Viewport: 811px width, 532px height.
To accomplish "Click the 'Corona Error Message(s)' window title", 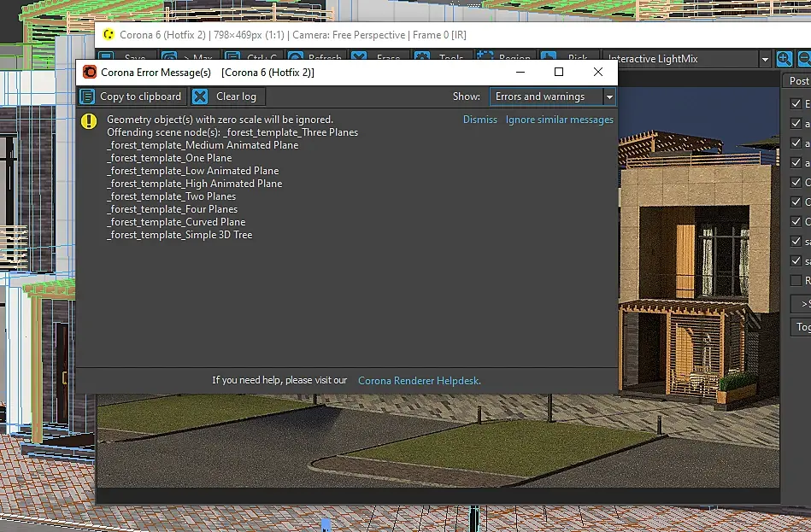I will click(x=156, y=73).
